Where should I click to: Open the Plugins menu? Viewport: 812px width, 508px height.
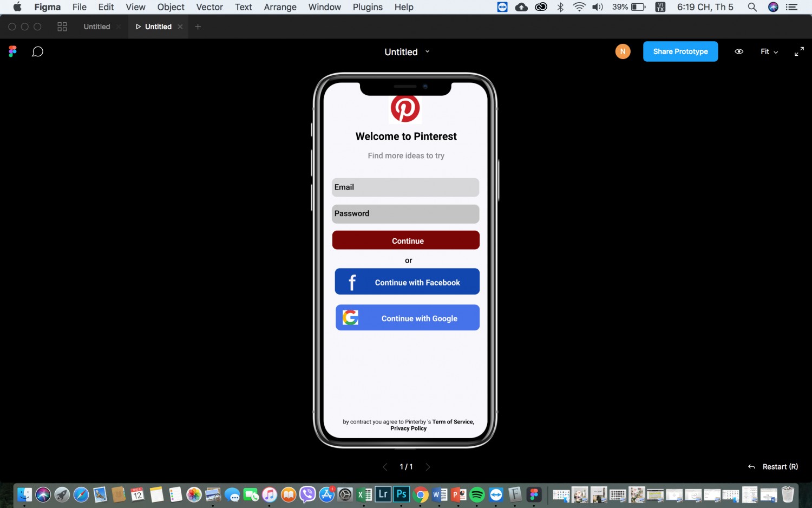[368, 7]
